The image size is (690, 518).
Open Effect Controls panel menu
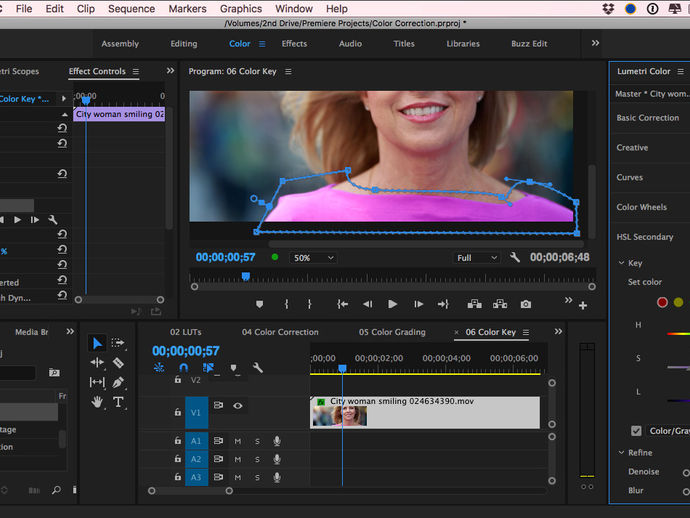click(136, 71)
